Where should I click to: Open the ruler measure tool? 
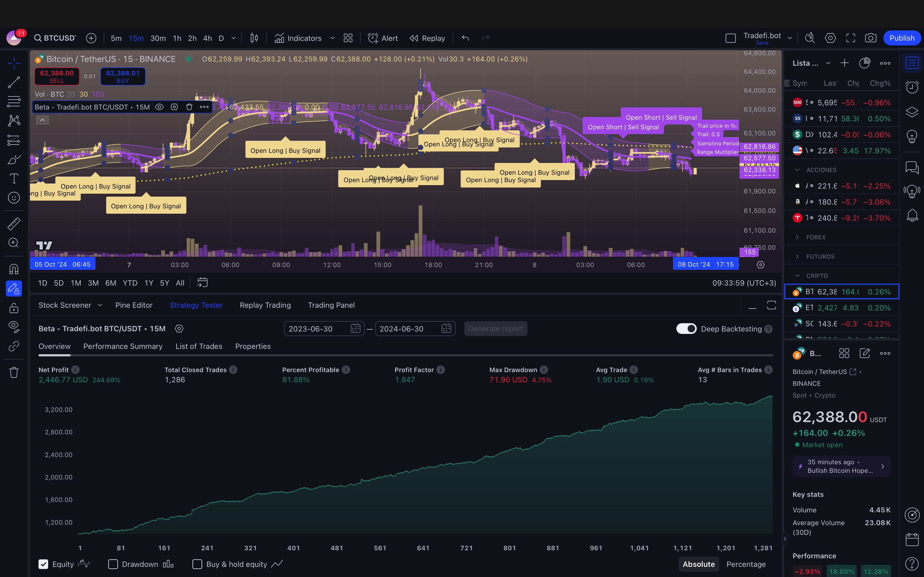pos(14,224)
